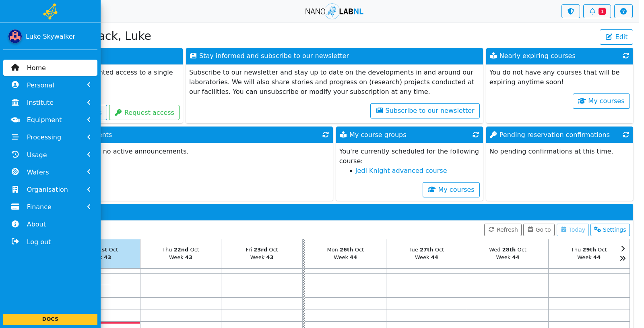The width and height of the screenshot is (644, 328).
Task: Refresh the My course groups panel
Action: tap(475, 135)
